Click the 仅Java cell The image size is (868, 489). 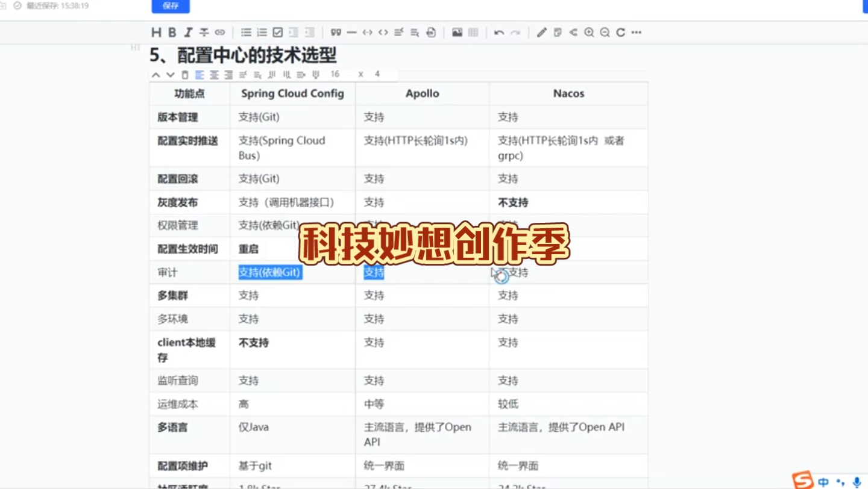254,427
